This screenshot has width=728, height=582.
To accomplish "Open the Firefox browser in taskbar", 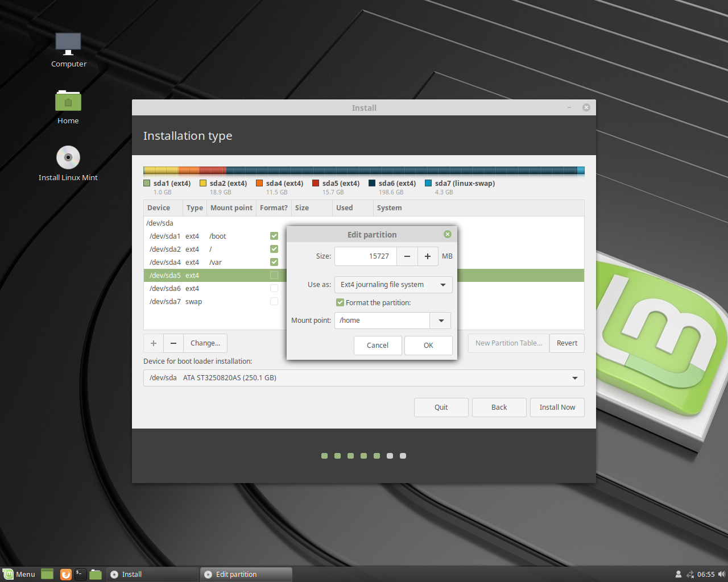I will 66,574.
